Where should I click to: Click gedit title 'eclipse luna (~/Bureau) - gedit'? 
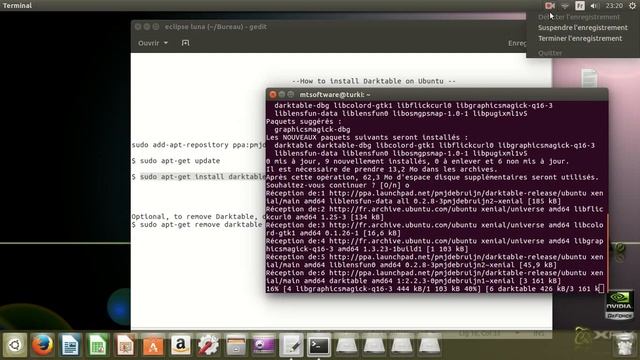(216, 27)
